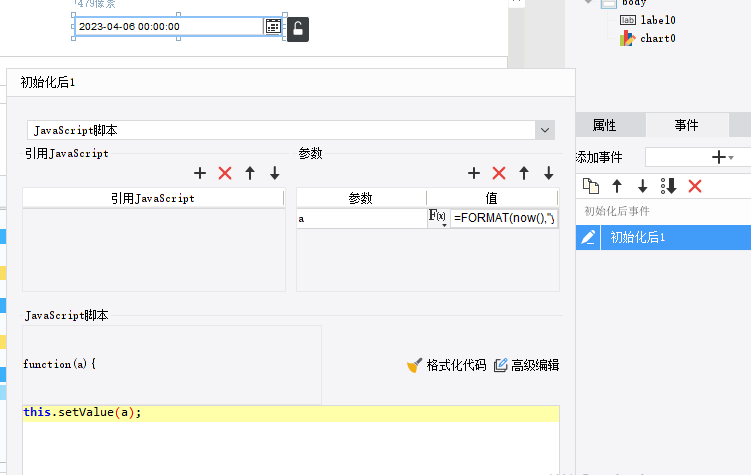Open the F(x) formula type dropdown
Image resolution: width=751 pixels, height=475 pixels.
[x=437, y=218]
